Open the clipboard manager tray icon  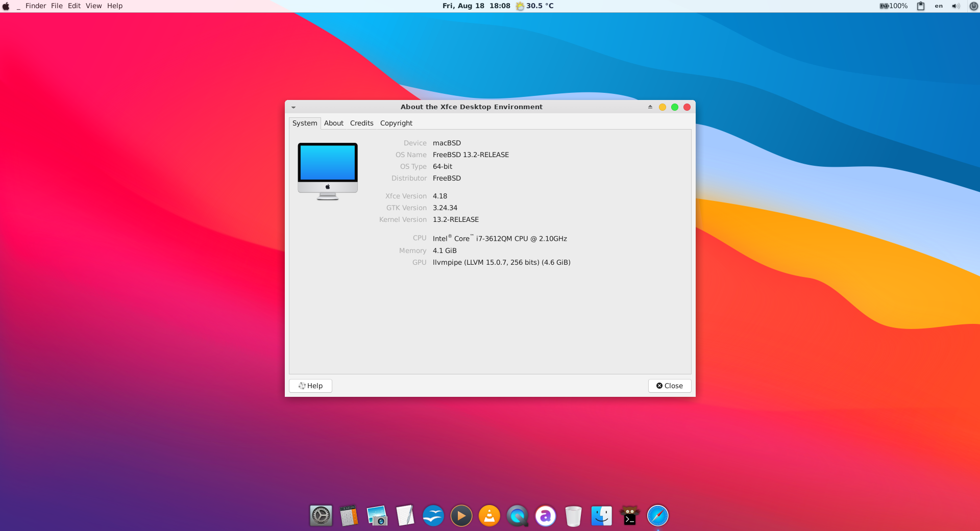921,6
